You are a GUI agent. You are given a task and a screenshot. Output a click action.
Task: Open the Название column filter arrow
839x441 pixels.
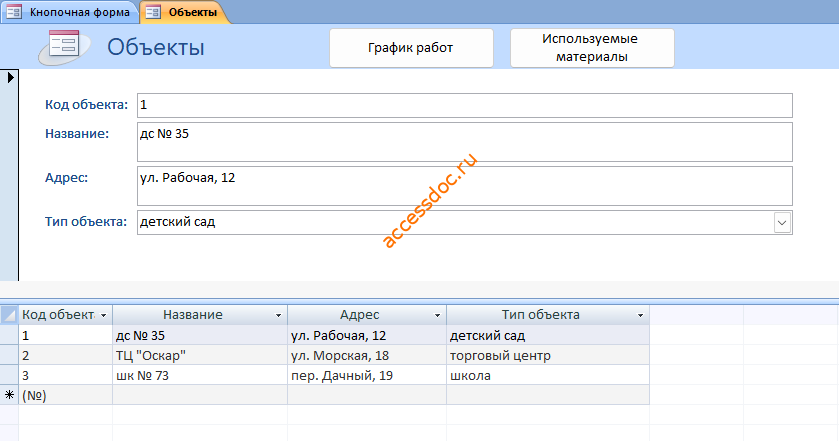pos(278,315)
